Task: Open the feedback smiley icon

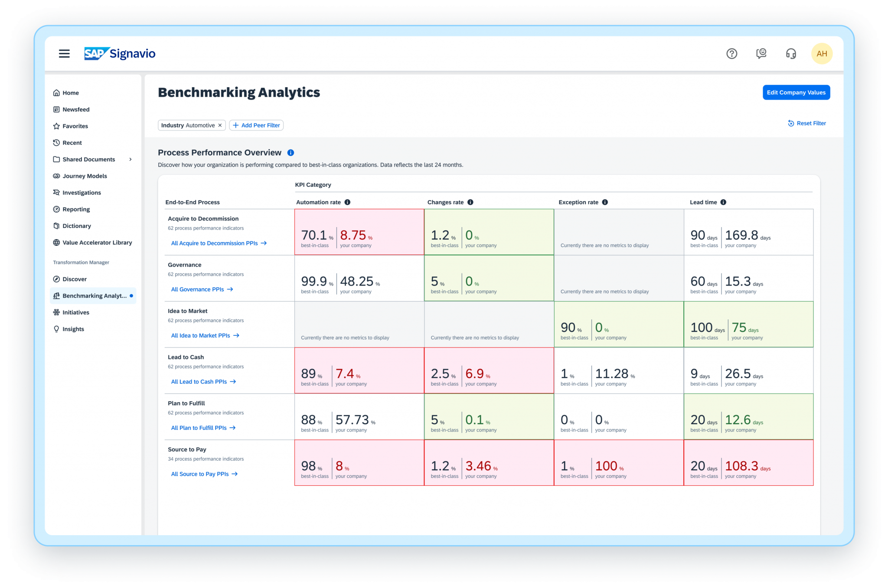Action: tap(761, 53)
